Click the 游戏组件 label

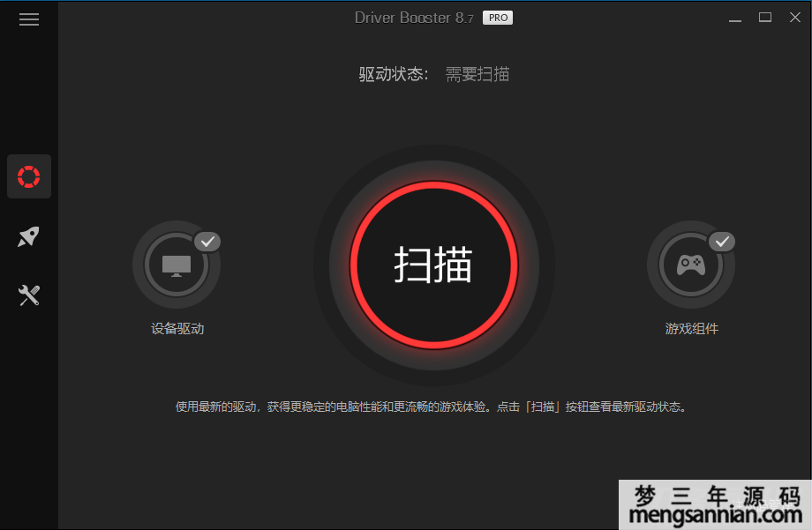(x=692, y=329)
